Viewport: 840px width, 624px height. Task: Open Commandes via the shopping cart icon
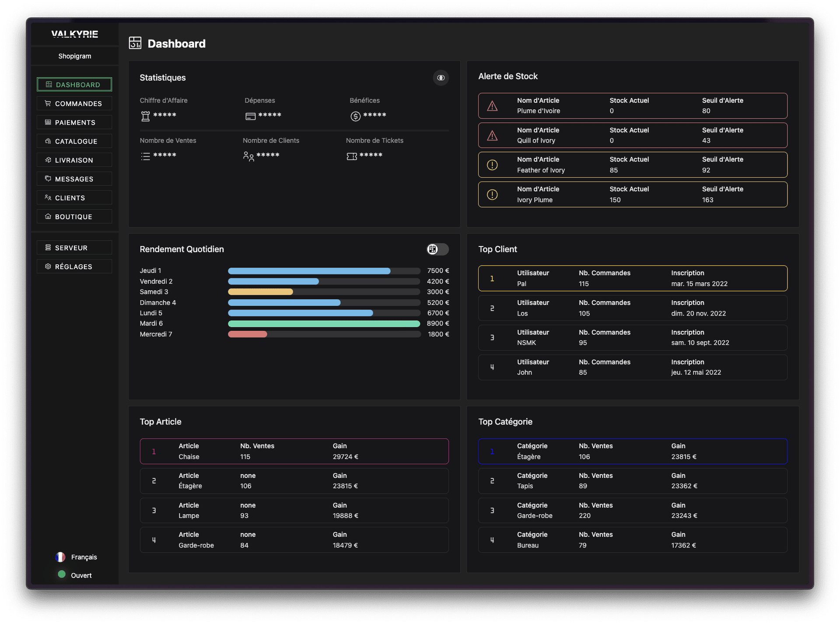tap(48, 103)
